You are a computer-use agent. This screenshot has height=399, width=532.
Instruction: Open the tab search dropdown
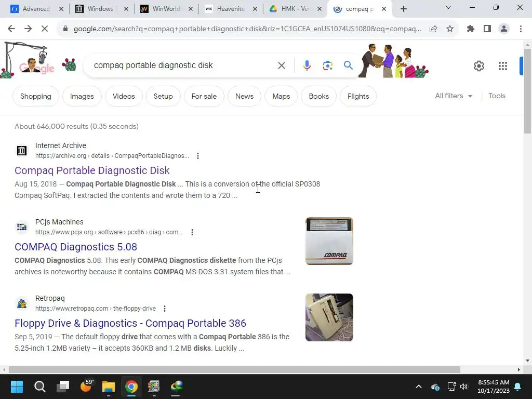click(448, 7)
